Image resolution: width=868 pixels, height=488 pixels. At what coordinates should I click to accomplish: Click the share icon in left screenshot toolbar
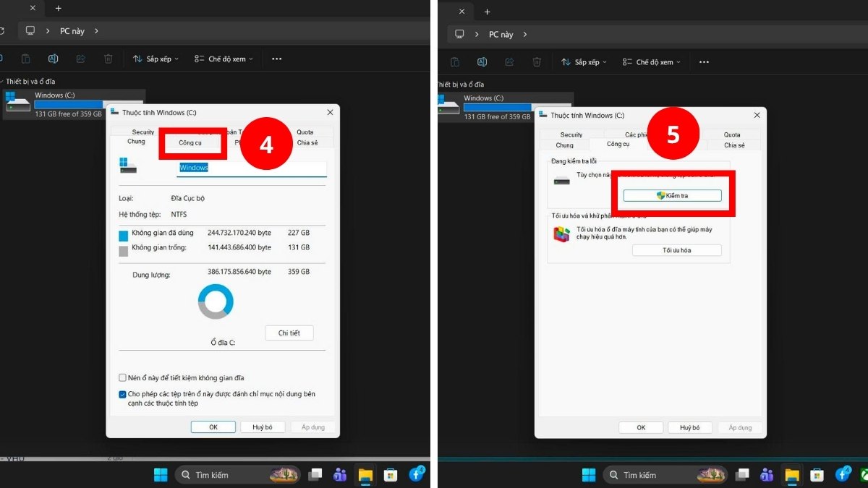point(81,59)
